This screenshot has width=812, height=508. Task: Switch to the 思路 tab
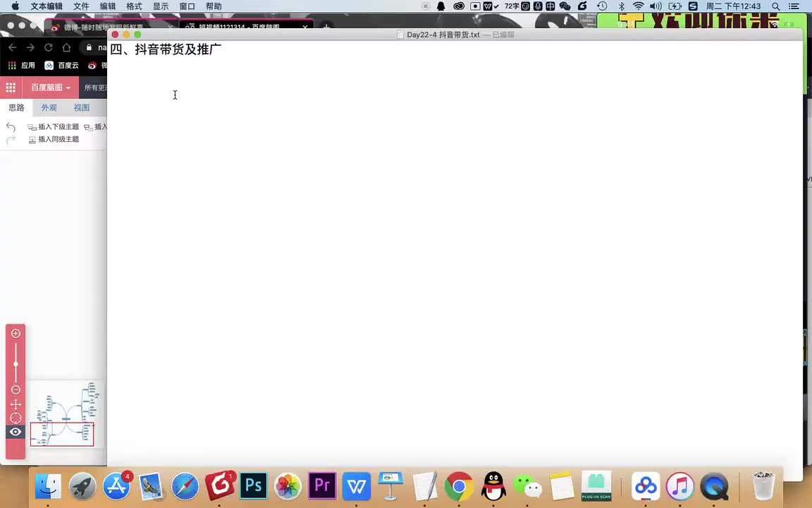coord(16,108)
